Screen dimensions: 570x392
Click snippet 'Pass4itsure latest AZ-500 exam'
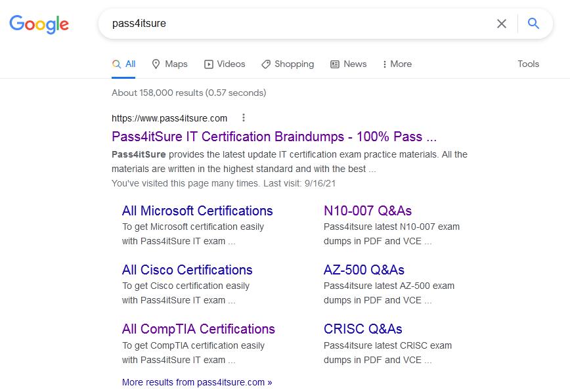pyautogui.click(x=389, y=286)
